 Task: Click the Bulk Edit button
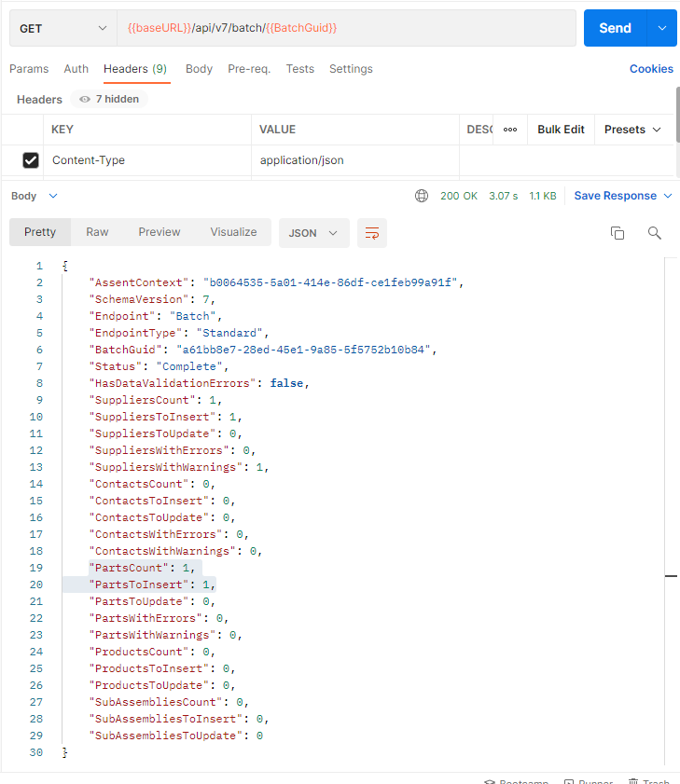click(561, 130)
